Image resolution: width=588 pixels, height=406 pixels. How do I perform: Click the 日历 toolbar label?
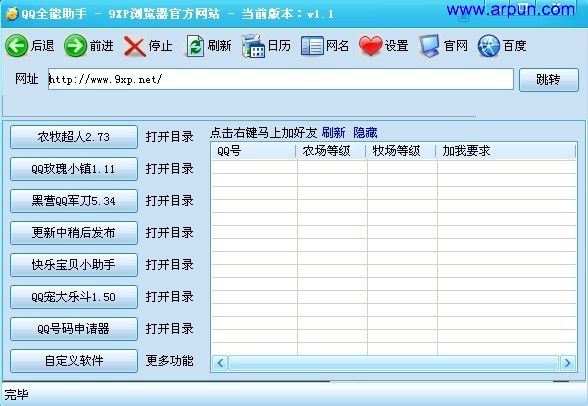pos(279,46)
